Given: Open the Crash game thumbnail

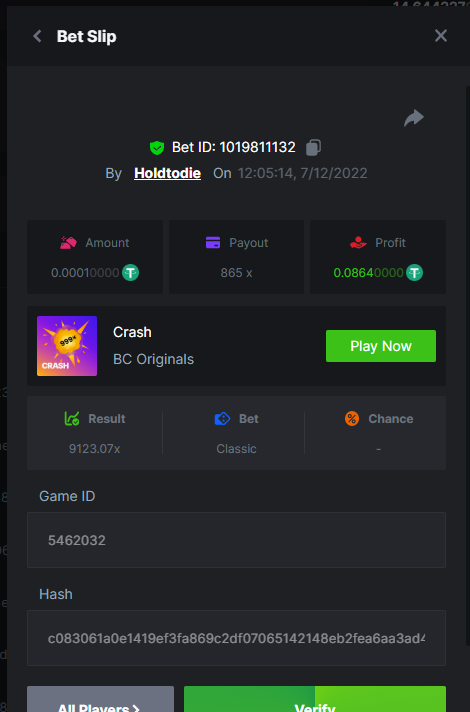Looking at the screenshot, I should [x=67, y=346].
